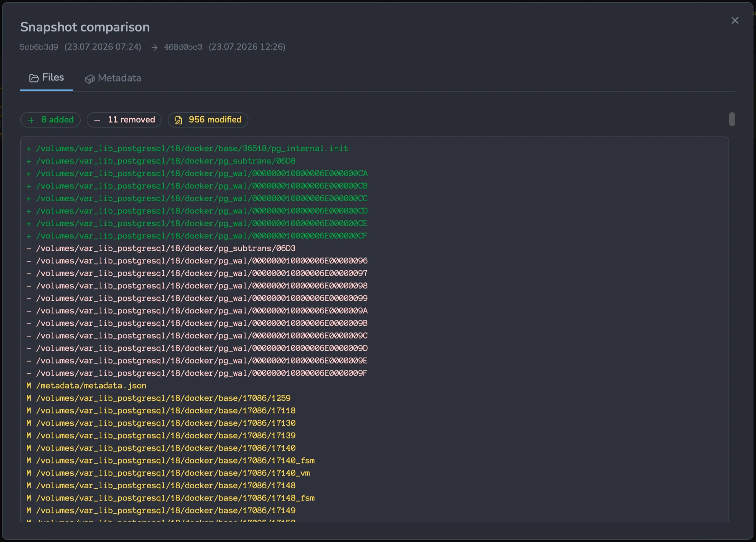
Task: Close the Snapshot comparison dialog
Action: click(735, 21)
